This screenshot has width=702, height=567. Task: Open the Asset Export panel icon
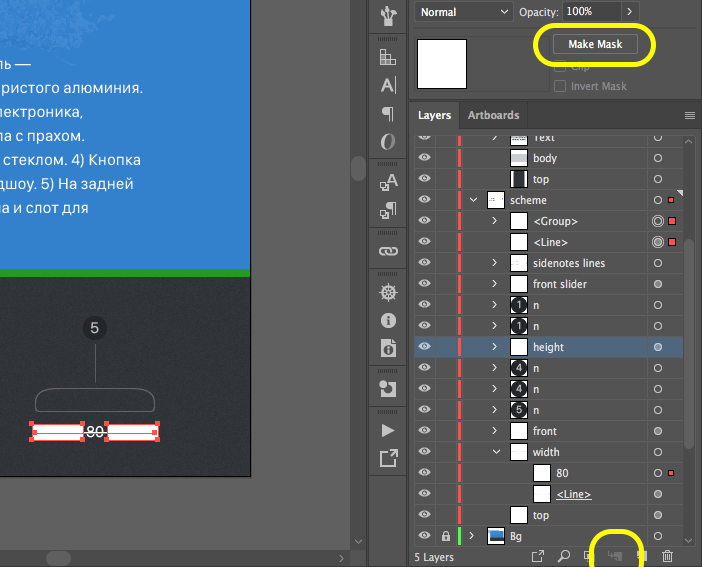pos(388,458)
